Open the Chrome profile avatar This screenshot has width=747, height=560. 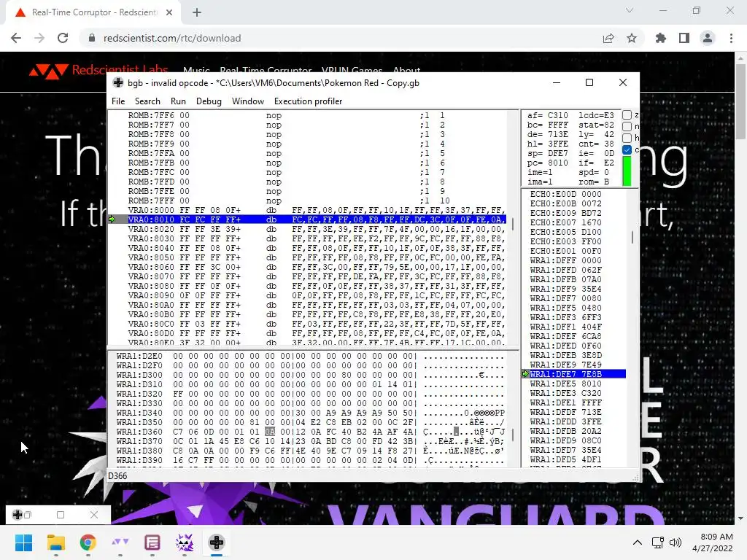point(708,38)
